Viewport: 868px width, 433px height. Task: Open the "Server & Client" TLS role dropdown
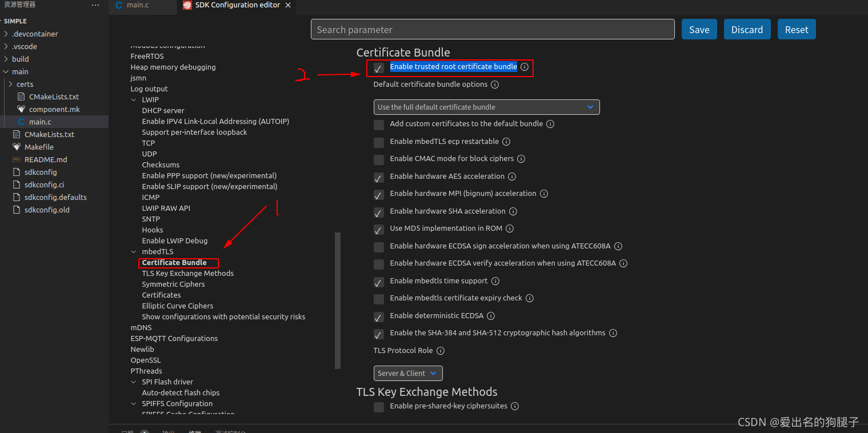point(407,373)
